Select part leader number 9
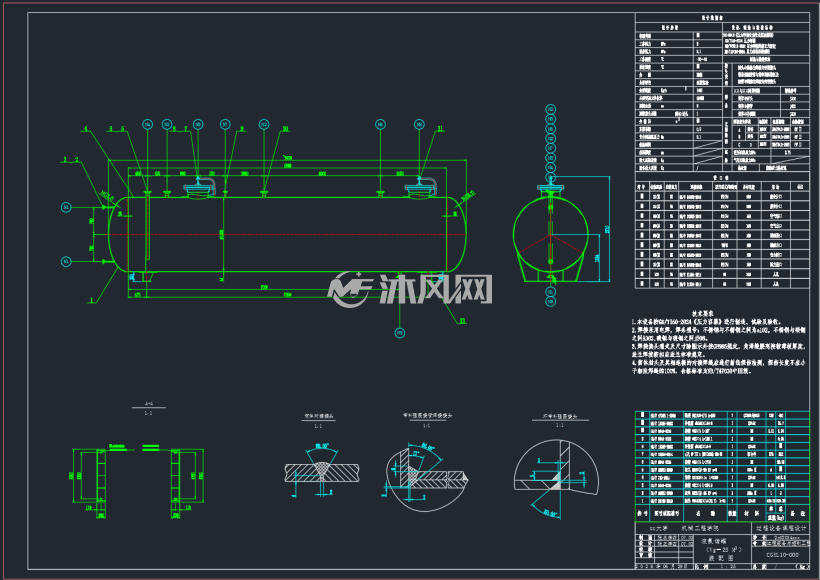Viewport: 820px width, 580px height. (242, 128)
